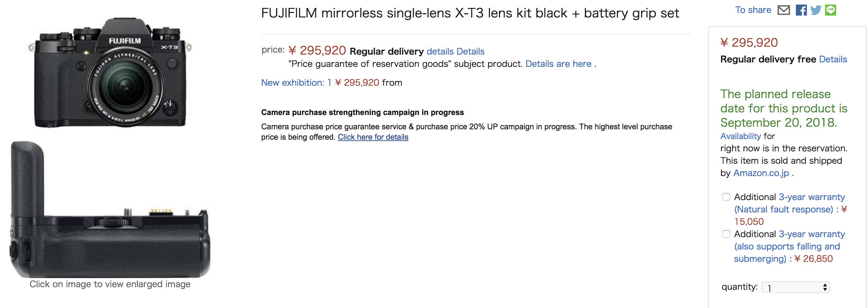Open Regular delivery Details link beside price
Viewport: 868px width, 308px height.
point(470,52)
